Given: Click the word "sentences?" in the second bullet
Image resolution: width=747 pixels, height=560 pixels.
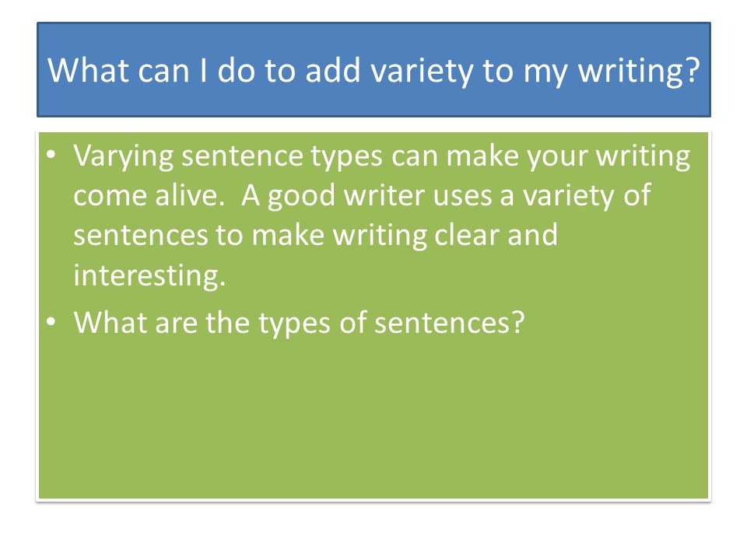Looking at the screenshot, I should point(449,323).
